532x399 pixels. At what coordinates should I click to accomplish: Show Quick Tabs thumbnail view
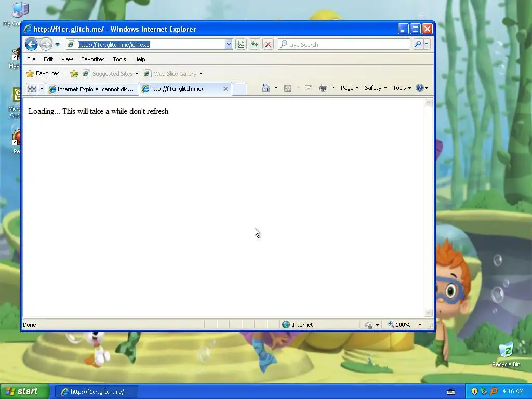(x=32, y=89)
